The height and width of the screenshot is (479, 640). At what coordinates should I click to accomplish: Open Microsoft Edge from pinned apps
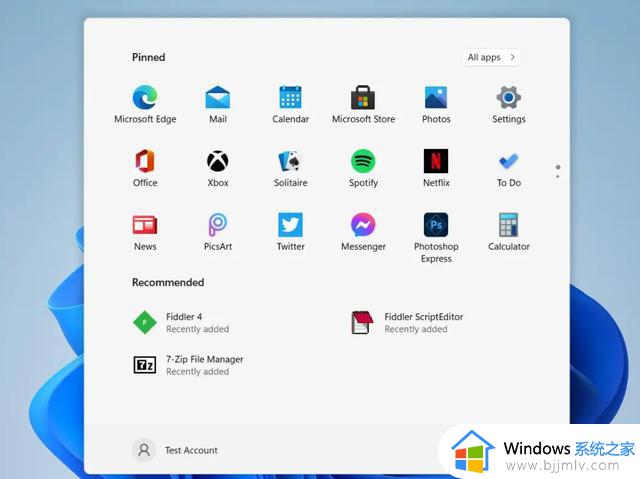click(145, 104)
